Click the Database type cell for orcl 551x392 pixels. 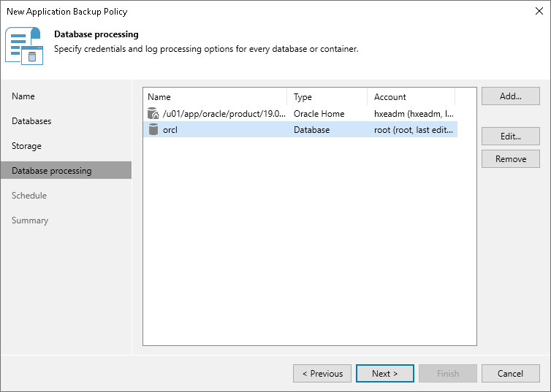point(312,130)
